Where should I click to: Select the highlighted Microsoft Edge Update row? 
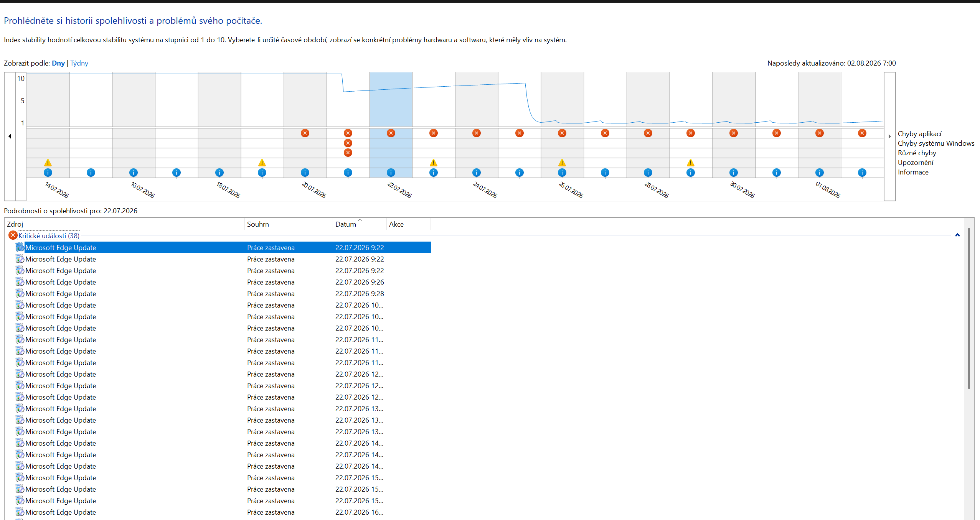(223, 247)
